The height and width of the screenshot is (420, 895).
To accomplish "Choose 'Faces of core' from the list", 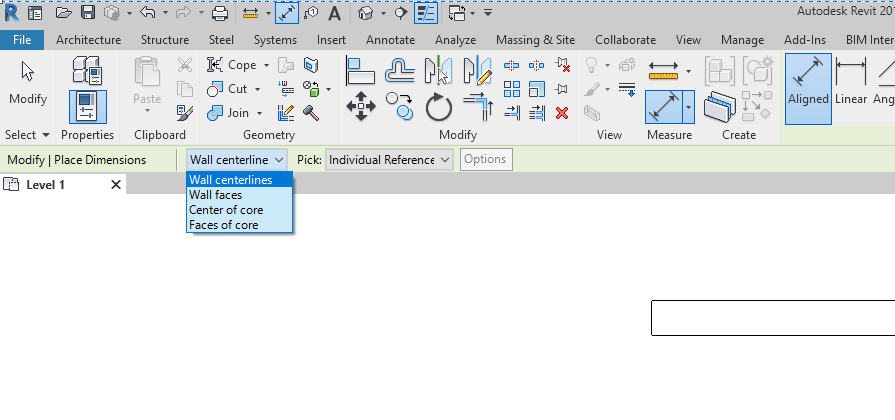I will (x=240, y=225).
